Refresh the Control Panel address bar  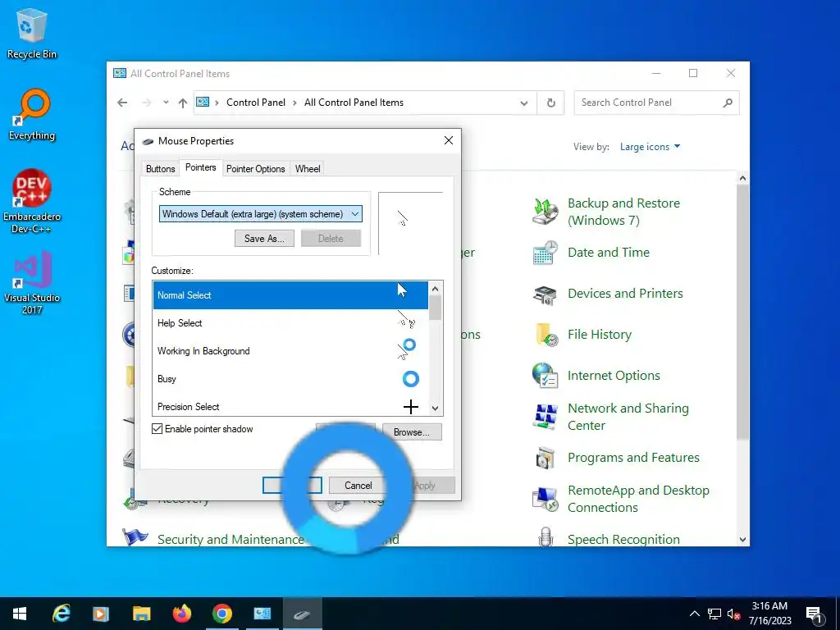click(550, 103)
